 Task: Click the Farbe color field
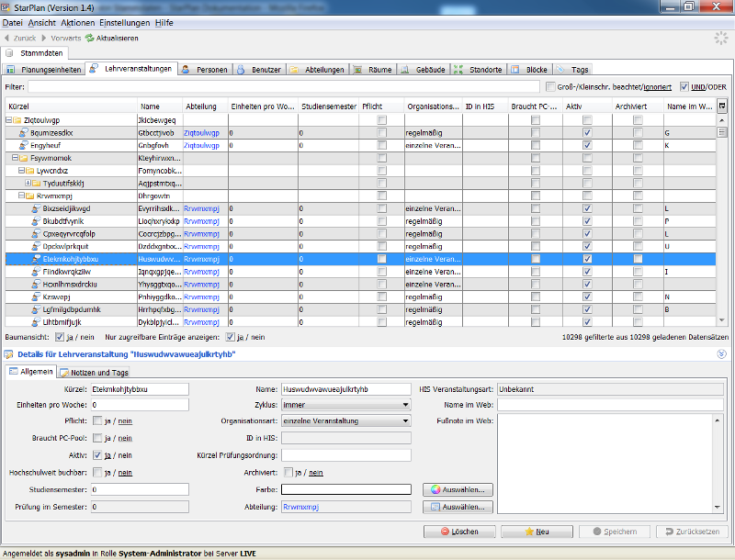pos(346,489)
